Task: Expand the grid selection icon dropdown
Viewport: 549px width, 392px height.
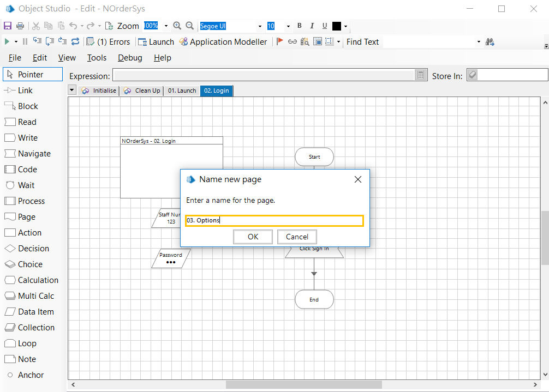Action: pyautogui.click(x=338, y=41)
